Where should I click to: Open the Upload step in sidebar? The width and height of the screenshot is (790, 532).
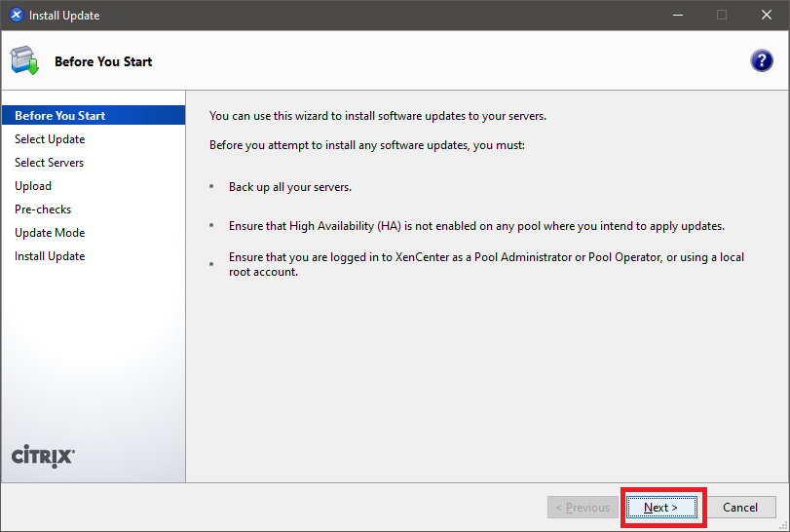coord(33,186)
